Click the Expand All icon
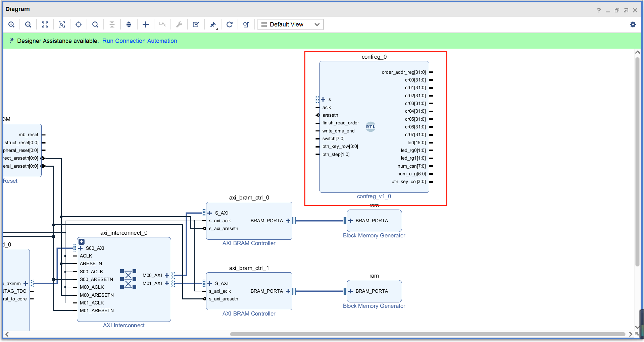The width and height of the screenshot is (644, 342). (129, 24)
